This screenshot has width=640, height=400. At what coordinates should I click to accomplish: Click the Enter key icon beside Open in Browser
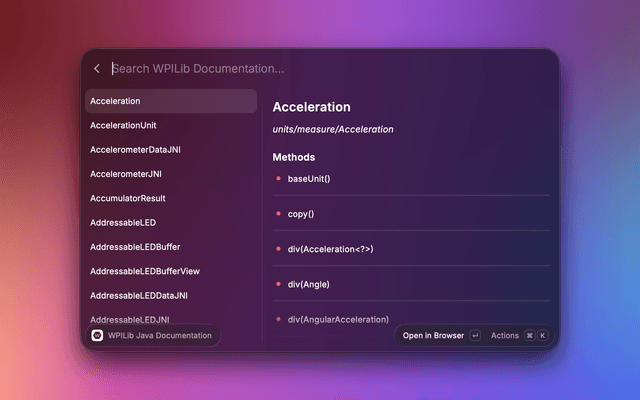(x=475, y=336)
